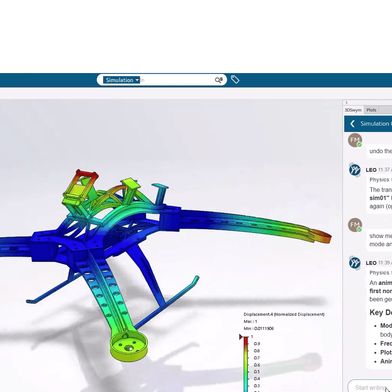Select the Displacement.4 (Normalized Displacement) legend title
The width and height of the screenshot is (392, 392).
284,314
